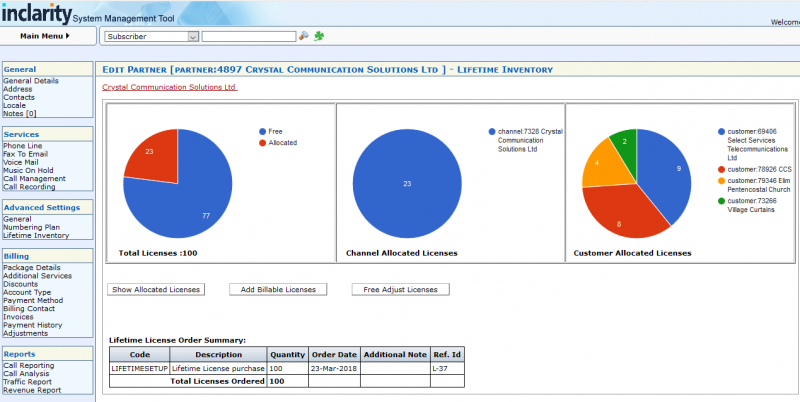
Task: Open the Account Type link
Action: click(27, 292)
